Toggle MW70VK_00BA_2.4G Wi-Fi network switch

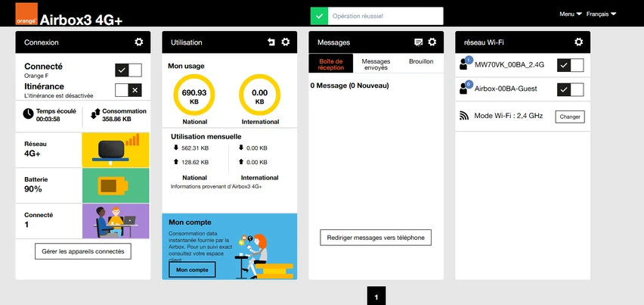click(570, 65)
